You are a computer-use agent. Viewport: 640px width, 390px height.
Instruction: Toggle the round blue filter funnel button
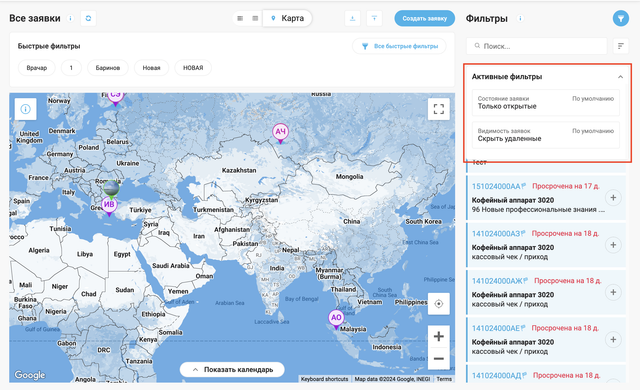click(620, 18)
